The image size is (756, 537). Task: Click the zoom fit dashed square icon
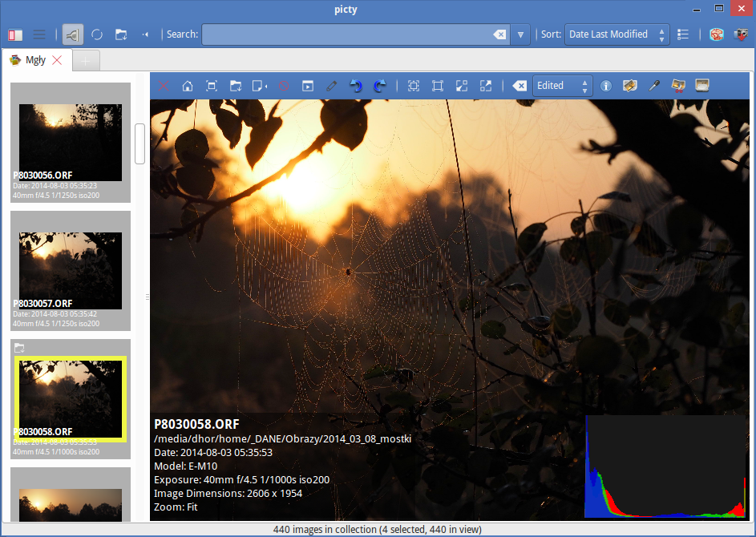(413, 86)
